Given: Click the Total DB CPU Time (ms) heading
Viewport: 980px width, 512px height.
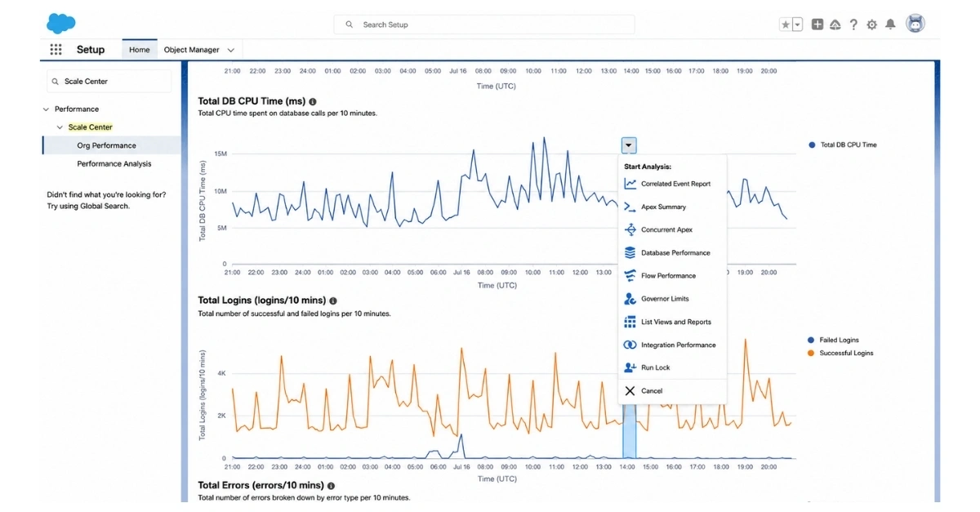Looking at the screenshot, I should pos(252,101).
